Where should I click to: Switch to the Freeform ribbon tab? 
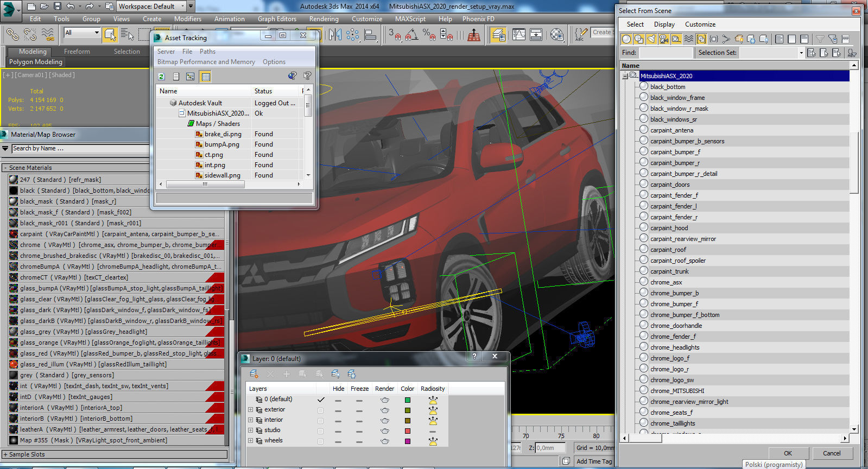click(x=77, y=52)
